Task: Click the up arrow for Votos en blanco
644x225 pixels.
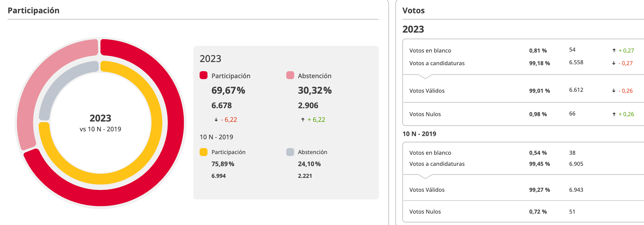Action: [614, 51]
